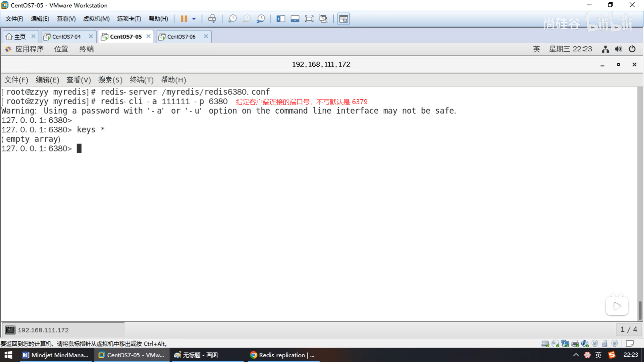Click the console view icon
The height and width of the screenshot is (362, 644).
point(343,19)
